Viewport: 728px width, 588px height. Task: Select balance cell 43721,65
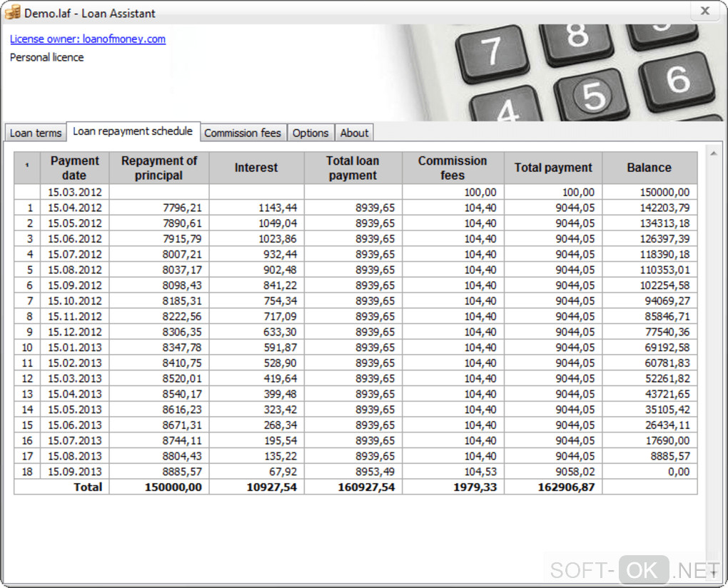click(649, 394)
